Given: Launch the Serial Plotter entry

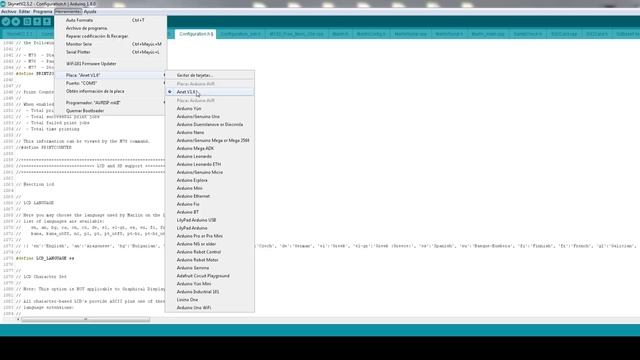Looking at the screenshot, I should [x=111, y=52].
